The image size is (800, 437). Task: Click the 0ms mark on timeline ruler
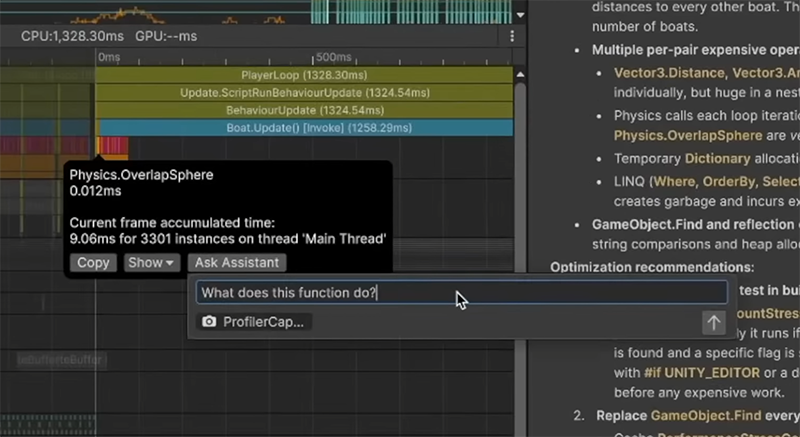107,58
